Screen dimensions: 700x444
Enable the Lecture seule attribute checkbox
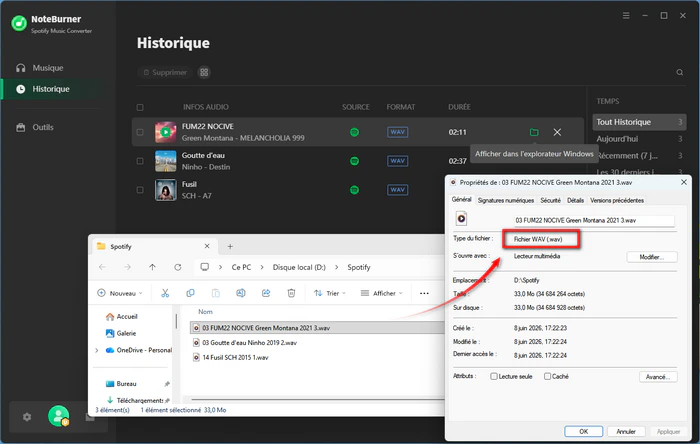(x=494, y=376)
